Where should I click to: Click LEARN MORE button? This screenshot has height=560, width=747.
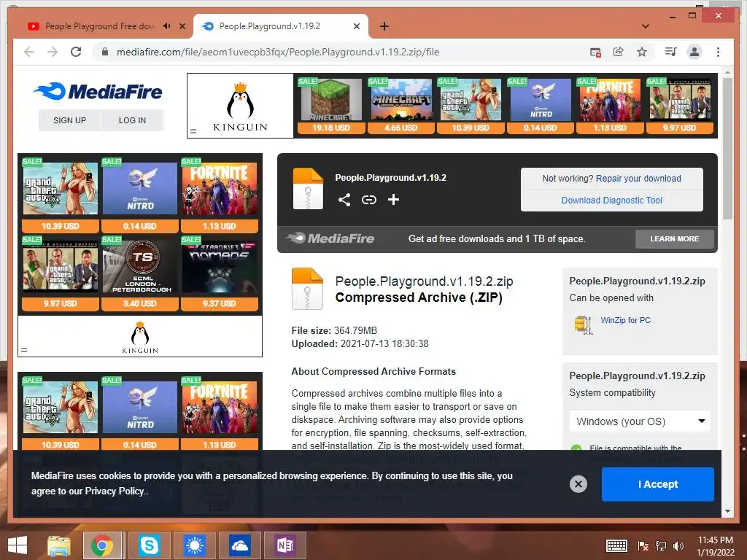coord(675,238)
